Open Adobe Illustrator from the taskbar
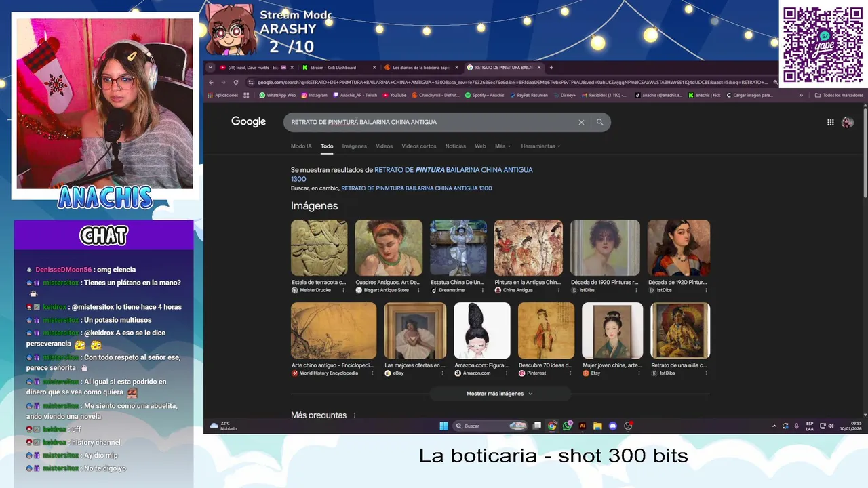 coord(583,426)
